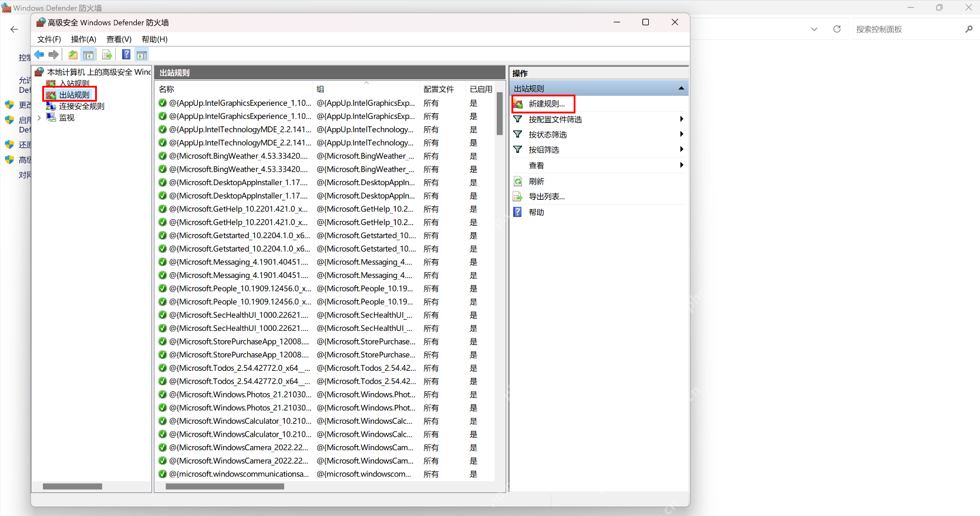Sort by the 已启用 column header
The width and height of the screenshot is (980, 516).
[x=481, y=89]
